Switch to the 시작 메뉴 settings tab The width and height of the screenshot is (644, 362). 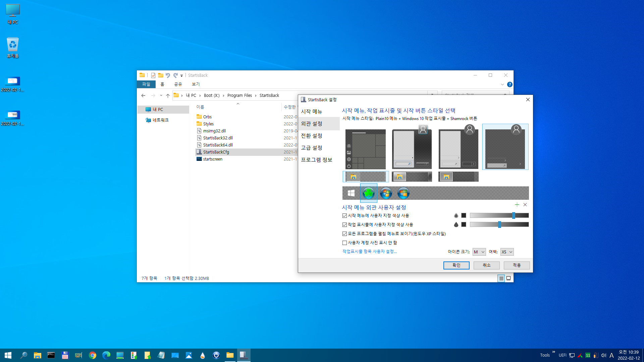[319, 112]
